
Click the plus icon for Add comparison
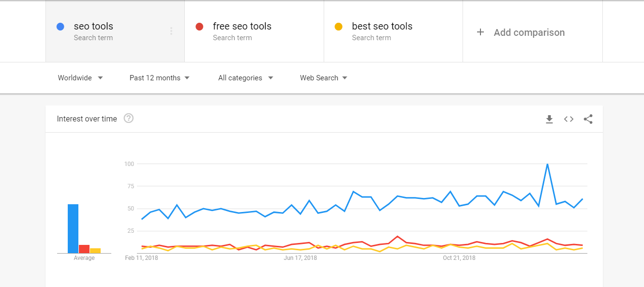click(x=480, y=32)
